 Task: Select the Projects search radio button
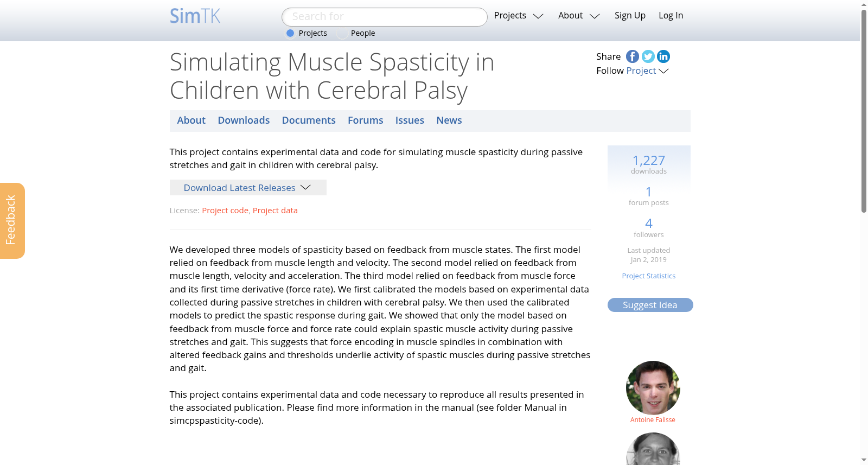click(x=290, y=33)
